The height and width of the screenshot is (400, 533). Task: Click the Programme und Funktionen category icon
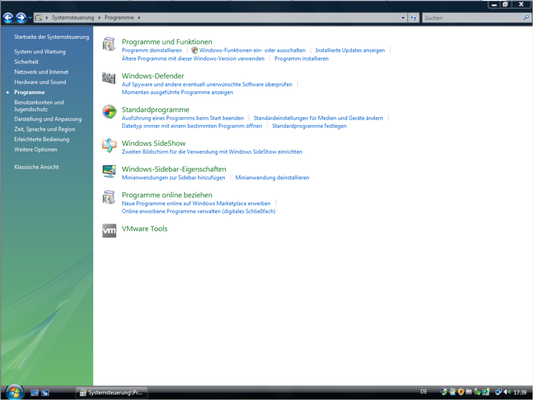coord(109,44)
